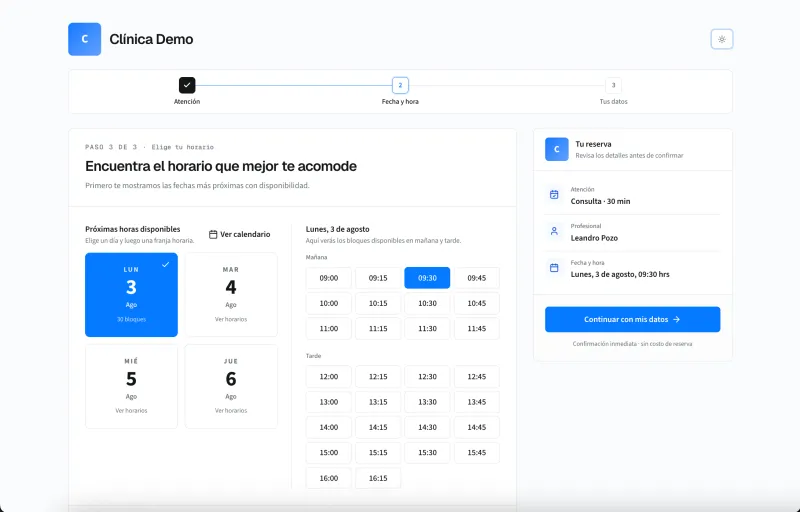Screen dimensions: 800x512
Task: Choose the 09:30 time slot
Action: point(428,278)
